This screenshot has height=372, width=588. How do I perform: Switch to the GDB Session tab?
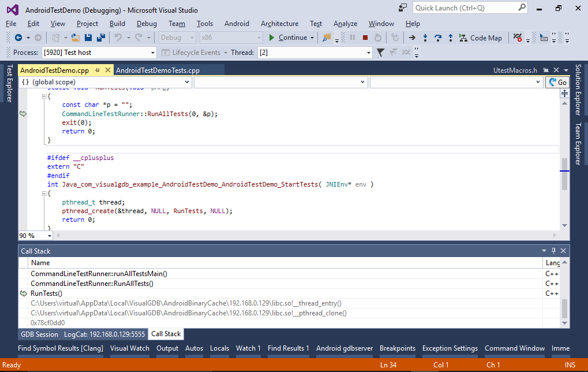point(39,334)
